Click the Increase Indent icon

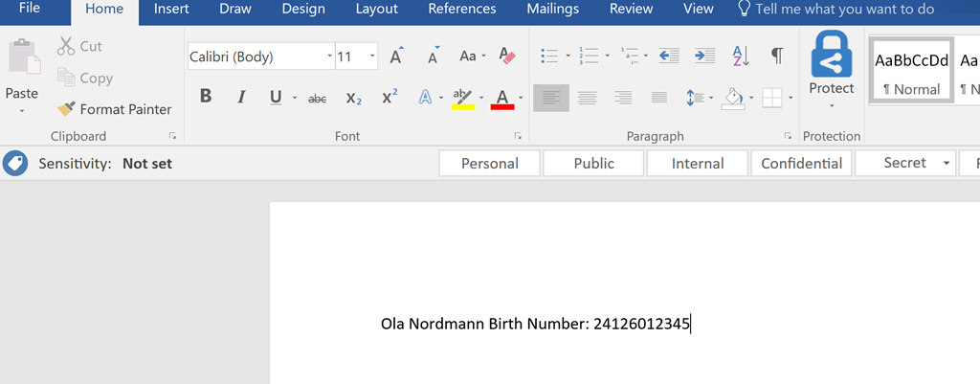point(705,56)
